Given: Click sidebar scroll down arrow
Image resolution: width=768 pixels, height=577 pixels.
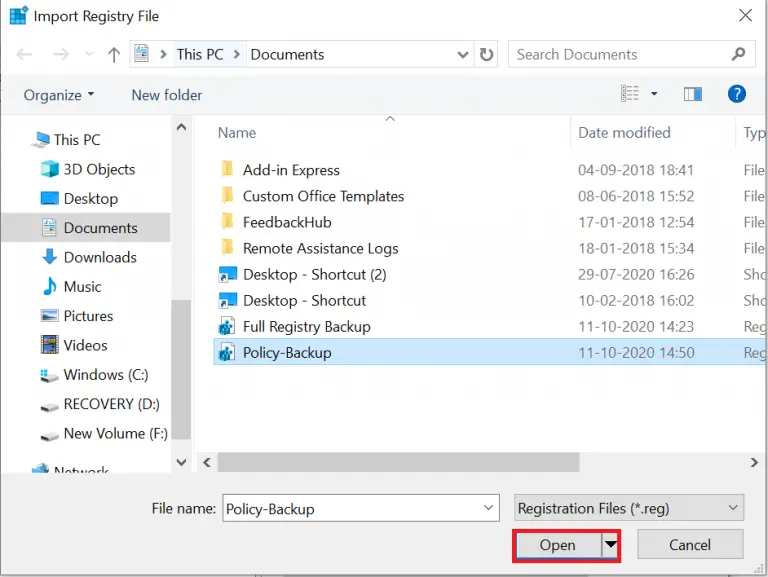Looking at the screenshot, I should (x=181, y=462).
